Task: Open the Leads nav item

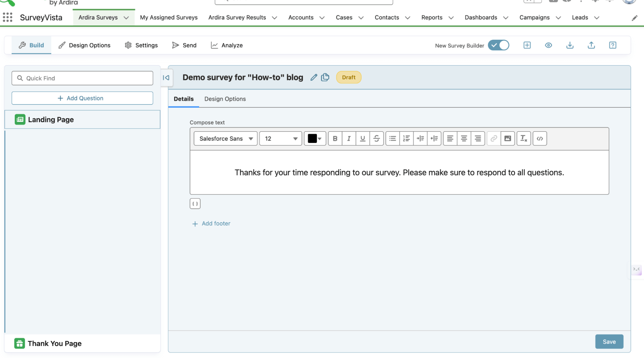Action: (x=580, y=17)
